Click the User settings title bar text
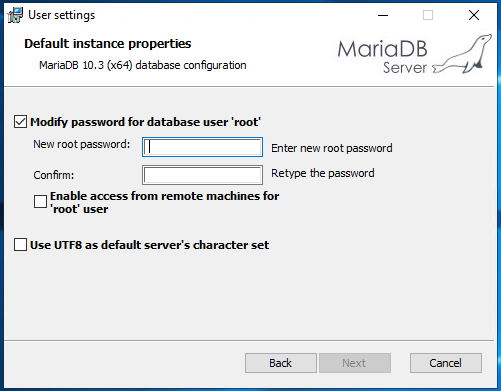Image resolution: width=501 pixels, height=391 pixels. (x=62, y=15)
